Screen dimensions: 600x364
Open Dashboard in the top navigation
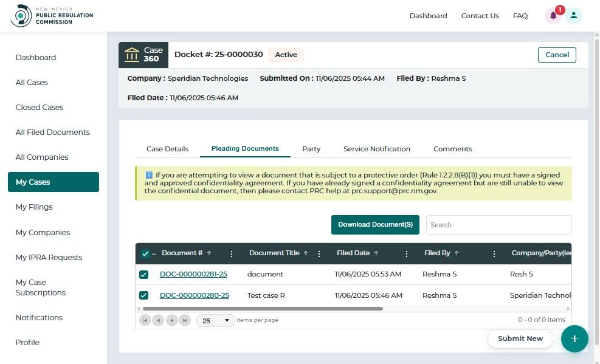pos(428,16)
